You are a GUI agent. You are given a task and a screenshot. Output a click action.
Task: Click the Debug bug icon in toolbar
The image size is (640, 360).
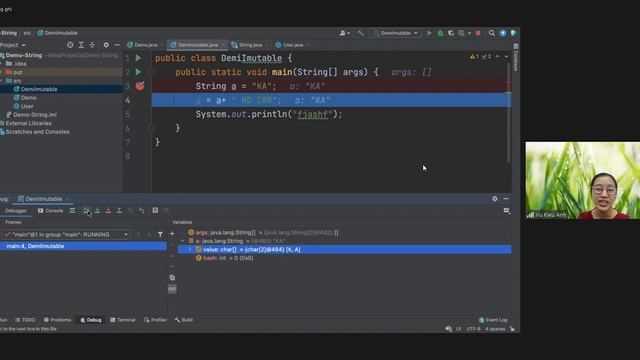[x=440, y=33]
